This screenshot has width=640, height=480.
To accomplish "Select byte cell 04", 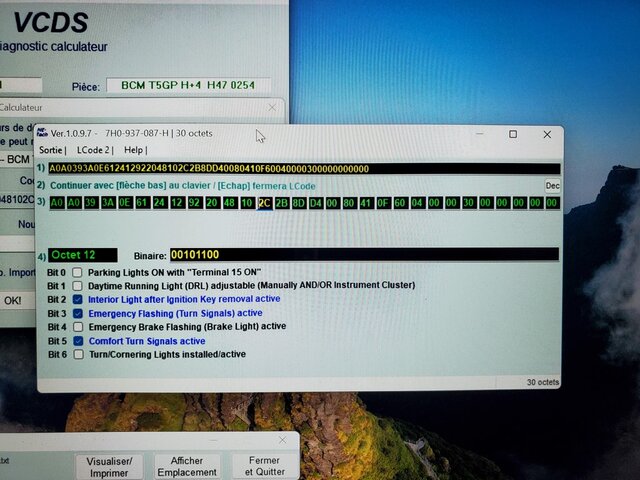I will tap(417, 203).
